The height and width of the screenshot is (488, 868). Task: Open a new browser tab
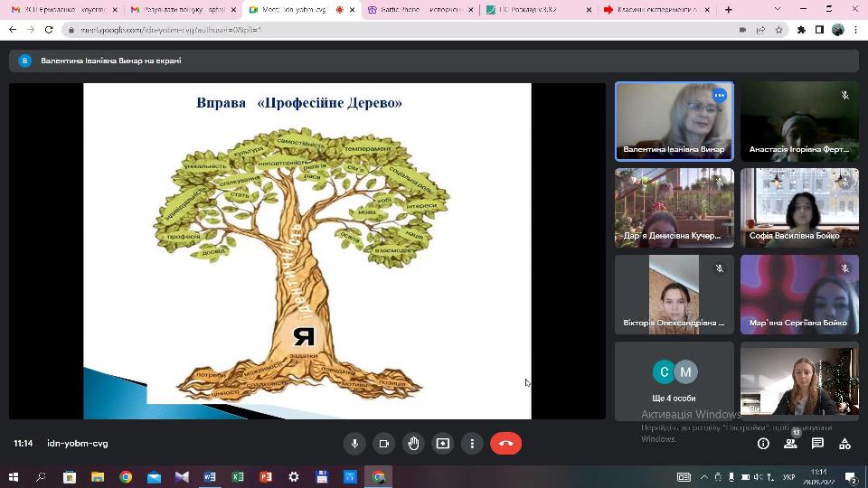(x=729, y=9)
